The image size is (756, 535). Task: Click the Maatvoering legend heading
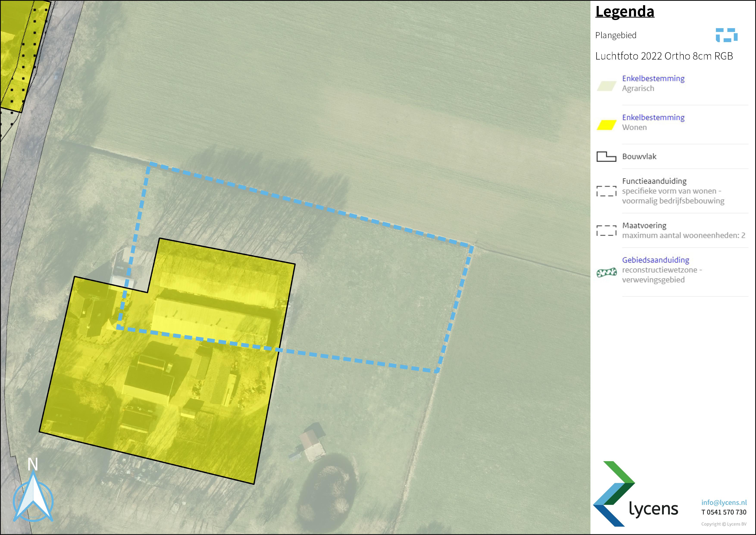click(x=644, y=226)
